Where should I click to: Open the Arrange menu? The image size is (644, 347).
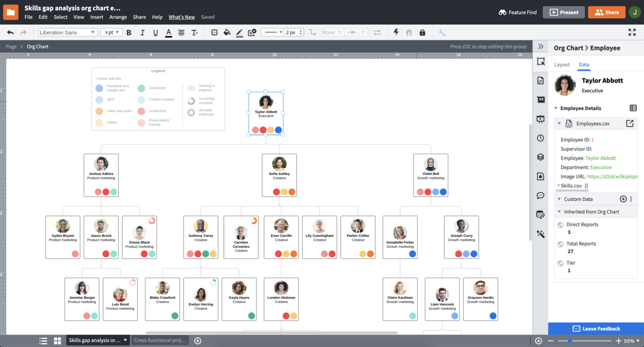tap(118, 17)
